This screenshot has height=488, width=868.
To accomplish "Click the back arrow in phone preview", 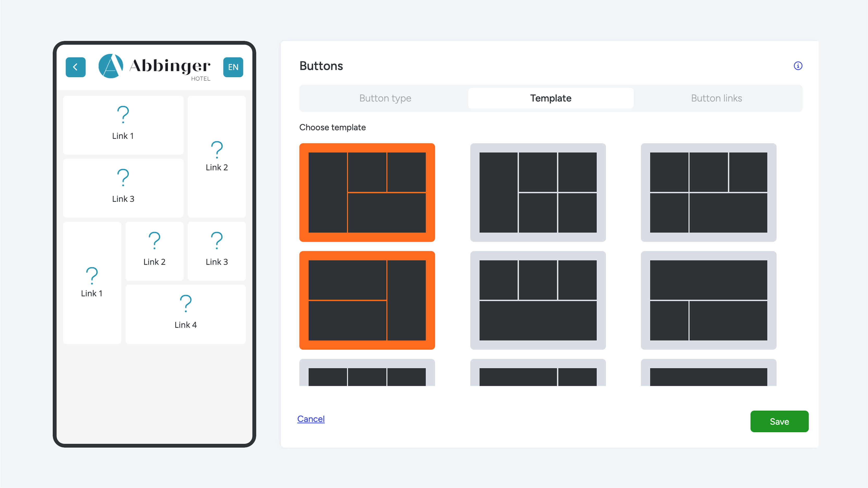I will click(x=76, y=67).
